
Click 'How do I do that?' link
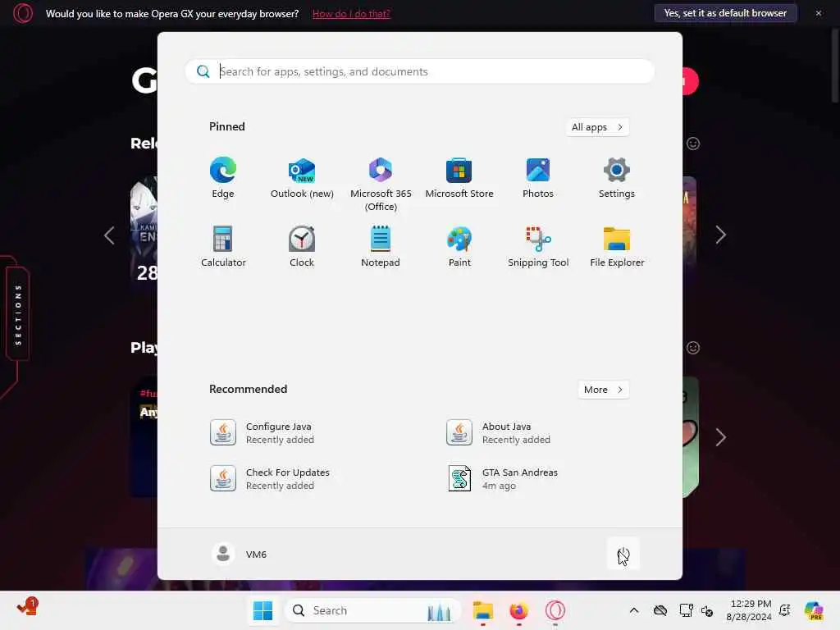click(x=351, y=13)
